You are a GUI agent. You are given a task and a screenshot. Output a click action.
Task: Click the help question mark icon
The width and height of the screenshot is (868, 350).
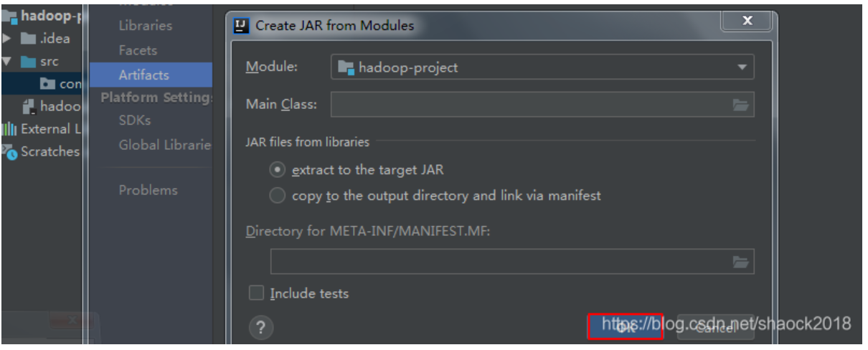pyautogui.click(x=260, y=328)
